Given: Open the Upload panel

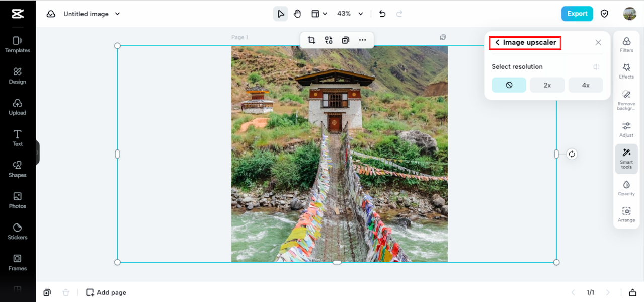Looking at the screenshot, I should pos(18,107).
